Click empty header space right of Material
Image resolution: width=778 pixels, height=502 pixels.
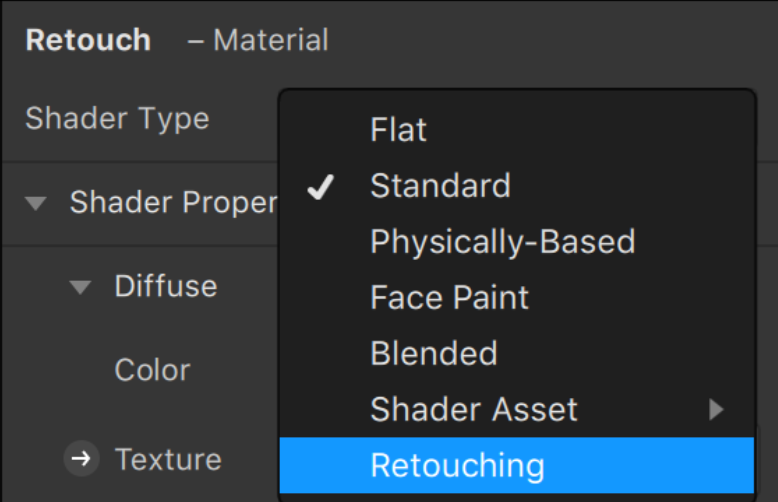pyautogui.click(x=546, y=40)
